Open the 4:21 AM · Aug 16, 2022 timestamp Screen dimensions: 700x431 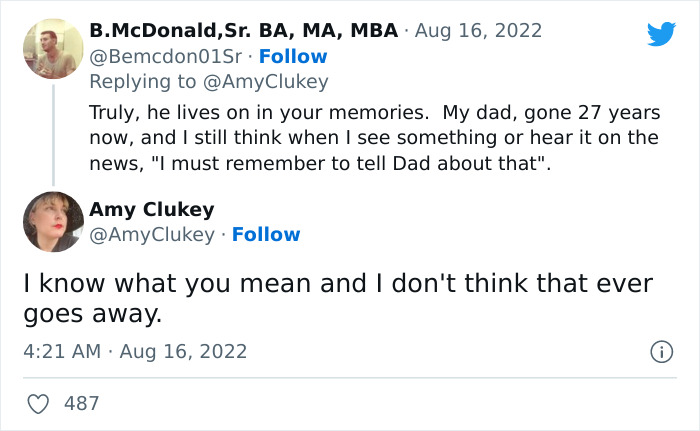coord(135,352)
